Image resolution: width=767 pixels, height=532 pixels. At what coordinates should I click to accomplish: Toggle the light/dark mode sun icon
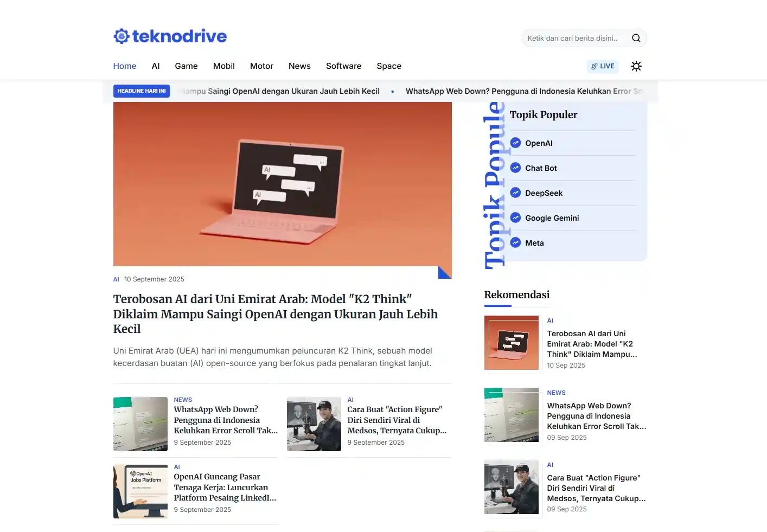point(636,66)
